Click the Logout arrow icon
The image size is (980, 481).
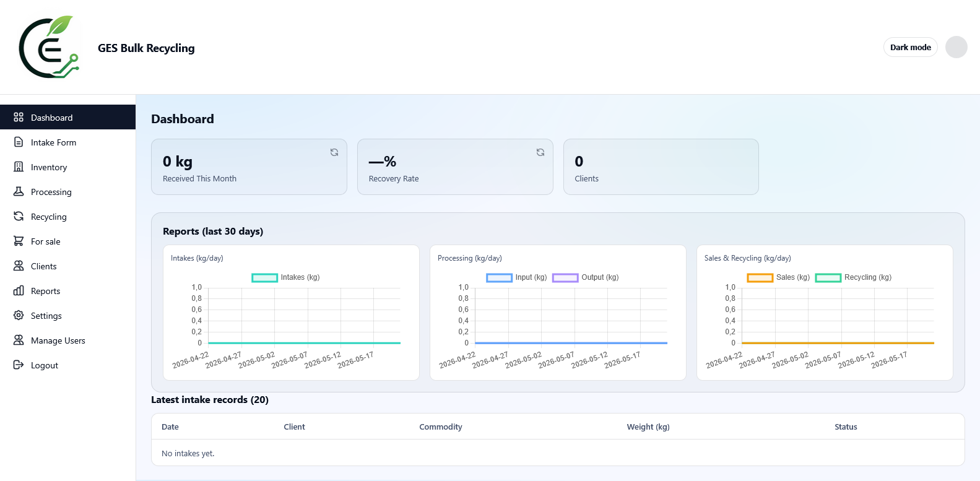pos(19,365)
